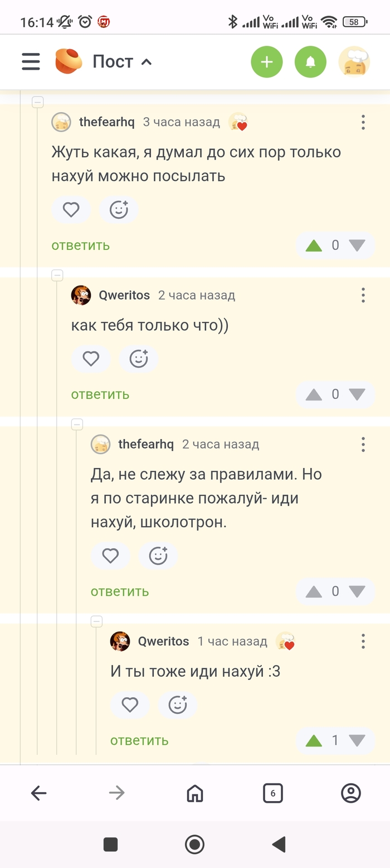Go back using the navigation arrow
Viewport: 390px width, 868px height.
tap(39, 793)
